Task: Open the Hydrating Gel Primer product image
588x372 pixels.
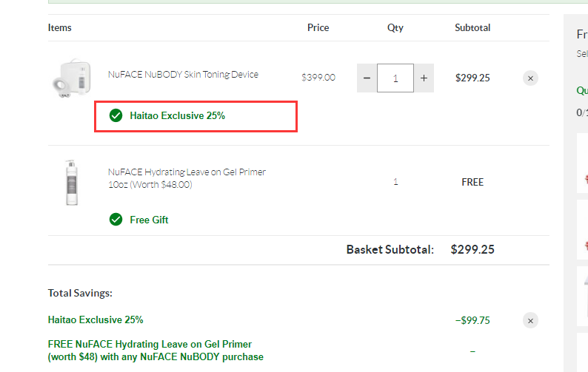Action: click(x=71, y=183)
